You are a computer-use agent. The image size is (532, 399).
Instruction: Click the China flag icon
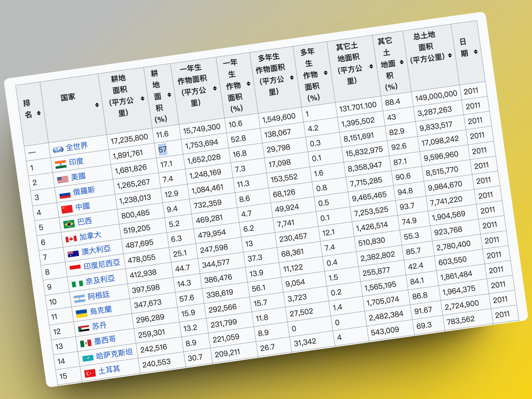coord(67,209)
